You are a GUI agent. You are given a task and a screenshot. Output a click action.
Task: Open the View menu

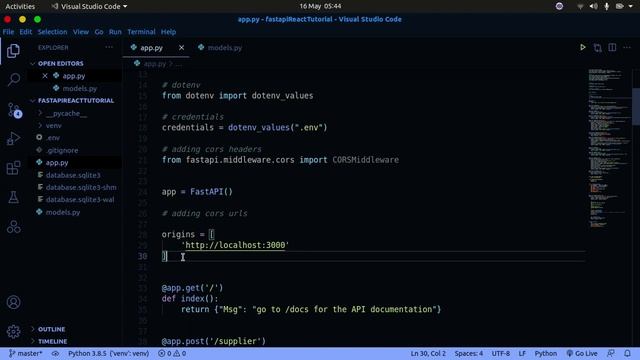pos(81,31)
